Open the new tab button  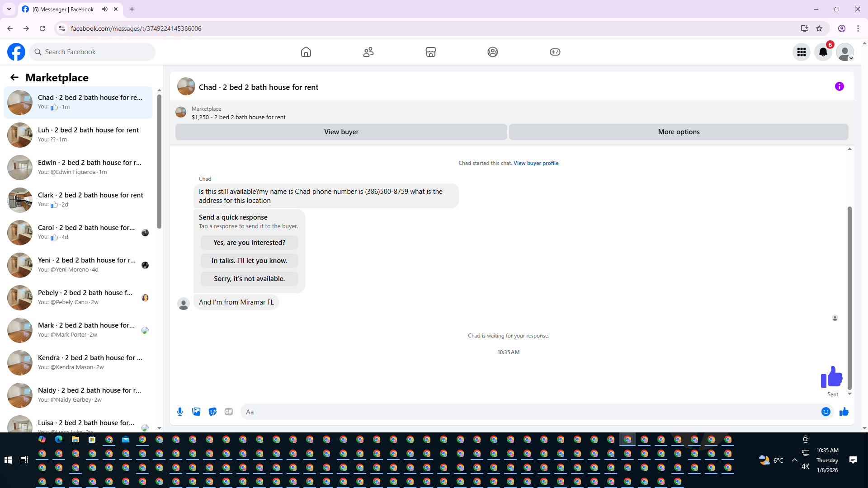click(132, 9)
